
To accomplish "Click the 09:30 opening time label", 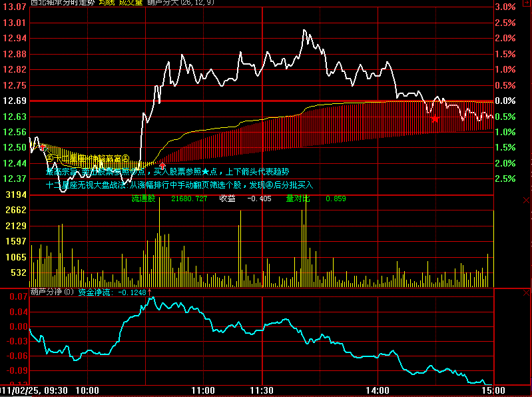I will (56, 390).
